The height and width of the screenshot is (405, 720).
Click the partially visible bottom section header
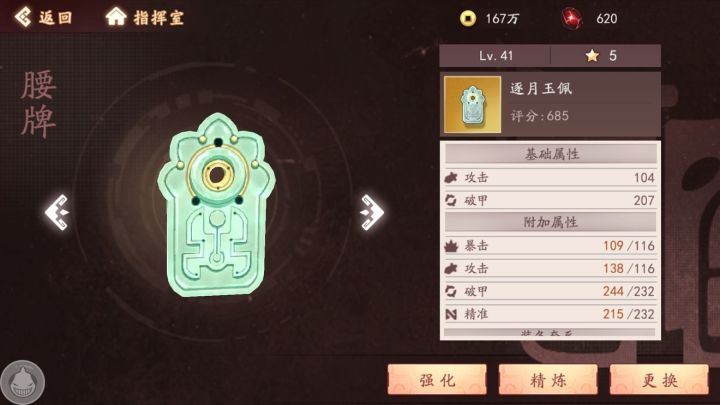[550, 332]
